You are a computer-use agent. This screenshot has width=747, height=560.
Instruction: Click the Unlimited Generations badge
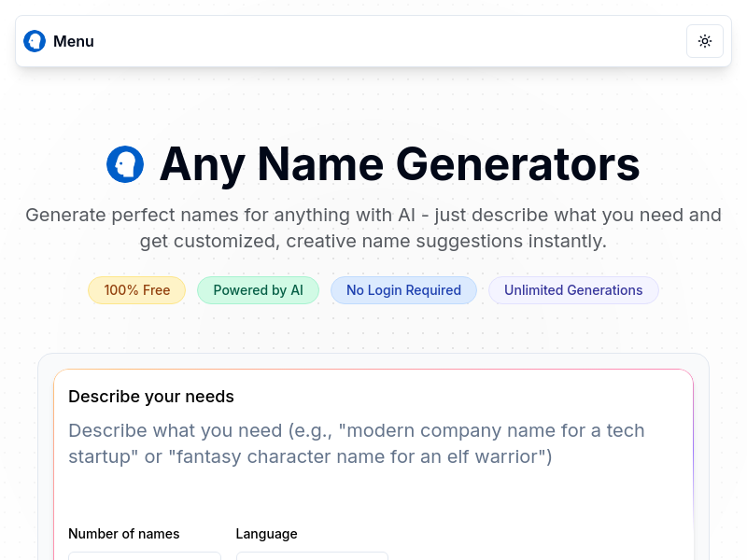573,290
